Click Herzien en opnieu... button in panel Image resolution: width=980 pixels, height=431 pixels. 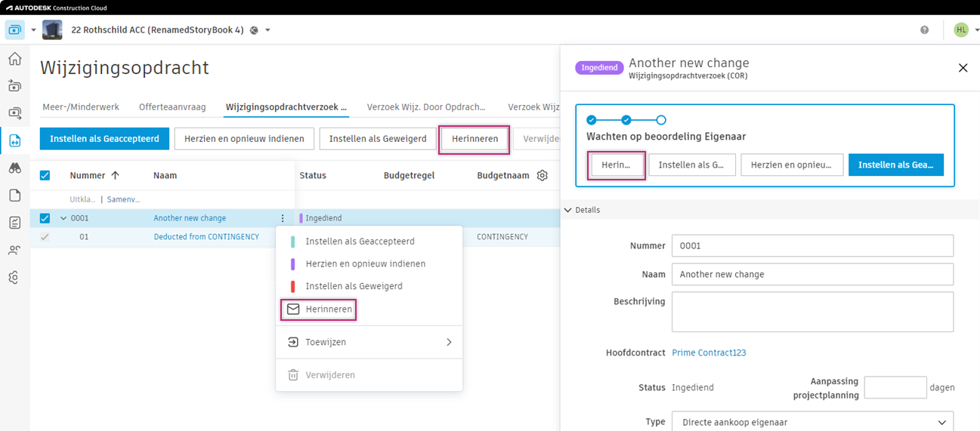792,165
